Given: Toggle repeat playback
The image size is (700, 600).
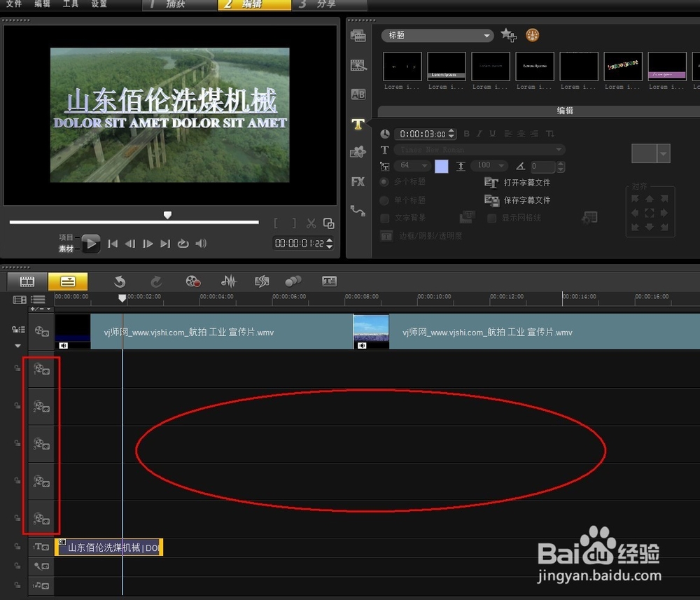Looking at the screenshot, I should (x=183, y=244).
